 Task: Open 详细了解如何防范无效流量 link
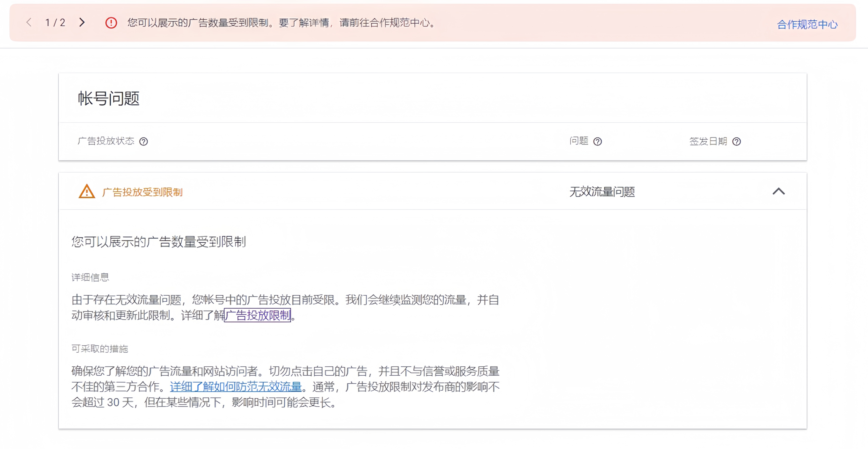[235, 387]
